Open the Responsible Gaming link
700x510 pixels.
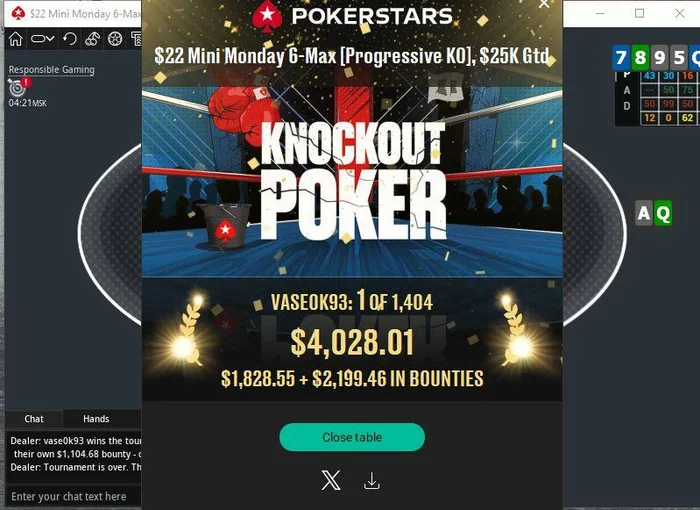point(51,70)
